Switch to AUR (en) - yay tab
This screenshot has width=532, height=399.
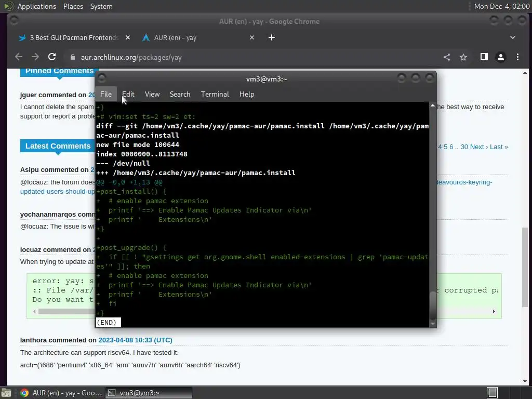(197, 37)
